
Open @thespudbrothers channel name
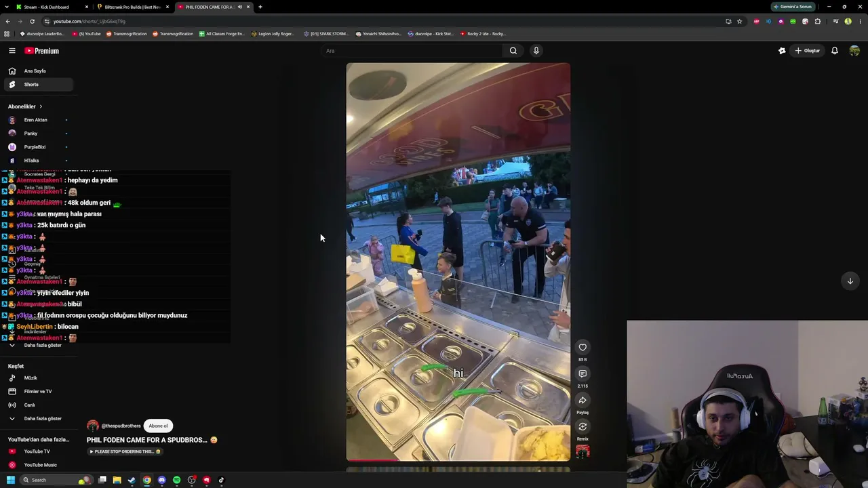click(121, 426)
